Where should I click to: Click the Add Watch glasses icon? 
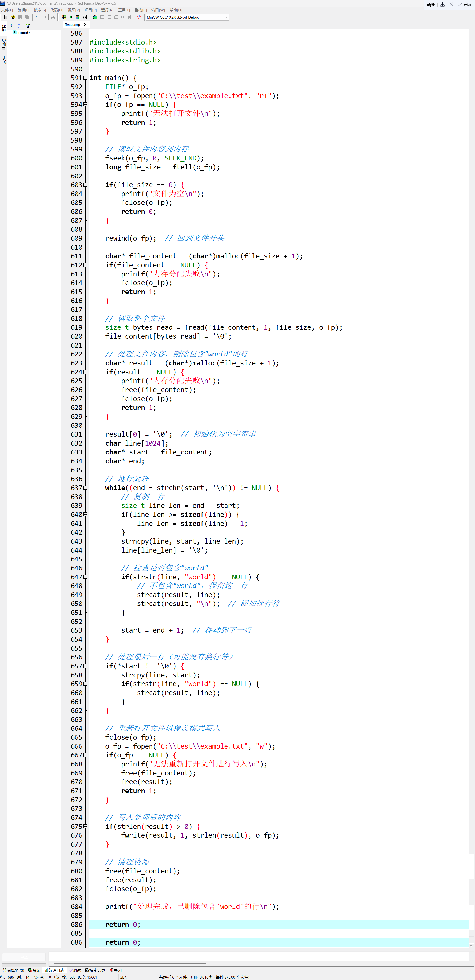click(x=138, y=17)
